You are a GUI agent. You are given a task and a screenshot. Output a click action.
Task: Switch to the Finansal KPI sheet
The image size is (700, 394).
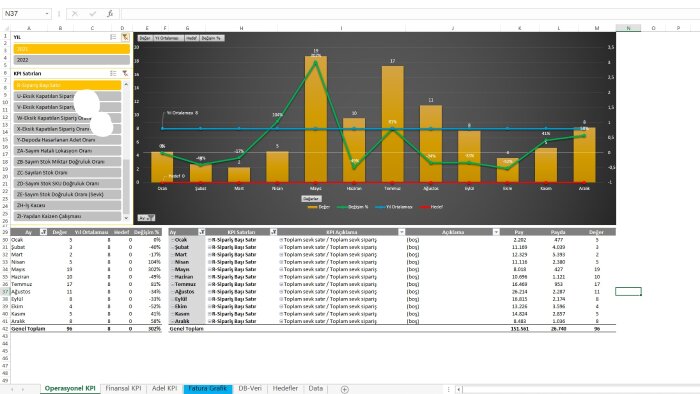click(x=123, y=389)
